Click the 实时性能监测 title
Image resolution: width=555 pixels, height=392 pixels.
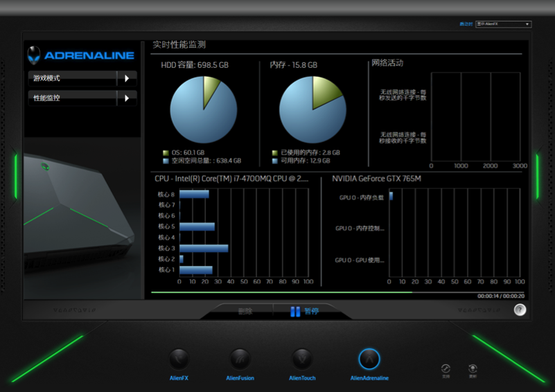click(179, 44)
